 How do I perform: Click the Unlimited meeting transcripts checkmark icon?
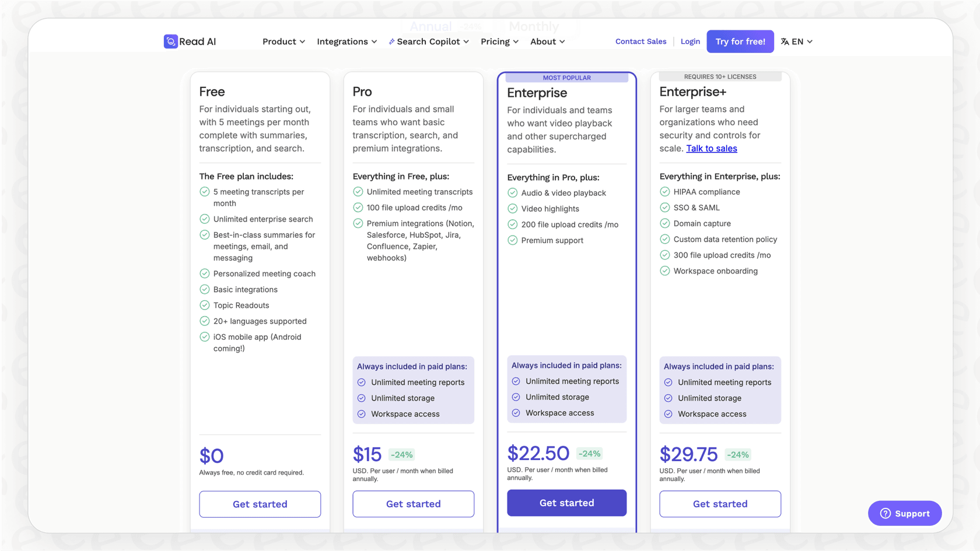[x=358, y=192]
